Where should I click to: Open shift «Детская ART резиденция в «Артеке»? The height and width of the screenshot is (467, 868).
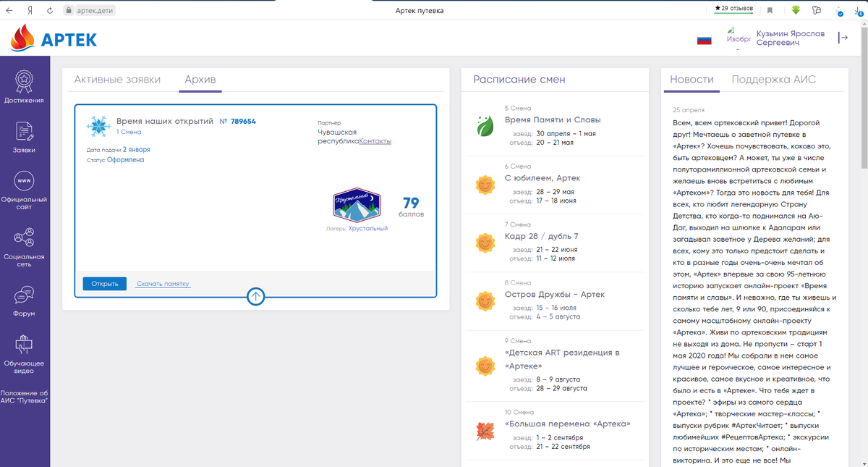[562, 359]
